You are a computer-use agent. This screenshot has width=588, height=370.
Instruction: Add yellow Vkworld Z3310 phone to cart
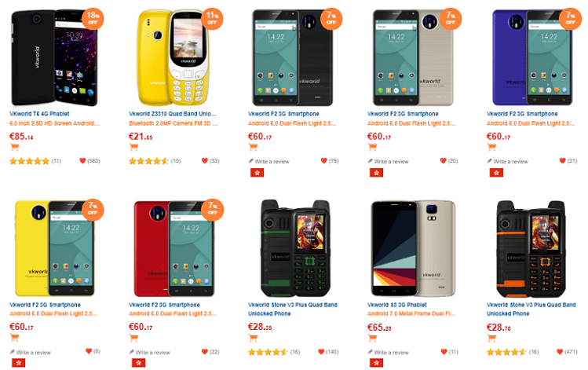[x=134, y=147]
